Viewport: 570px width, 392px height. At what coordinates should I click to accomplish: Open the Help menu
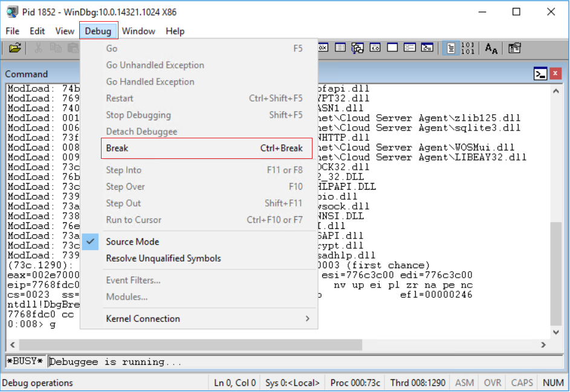point(175,31)
